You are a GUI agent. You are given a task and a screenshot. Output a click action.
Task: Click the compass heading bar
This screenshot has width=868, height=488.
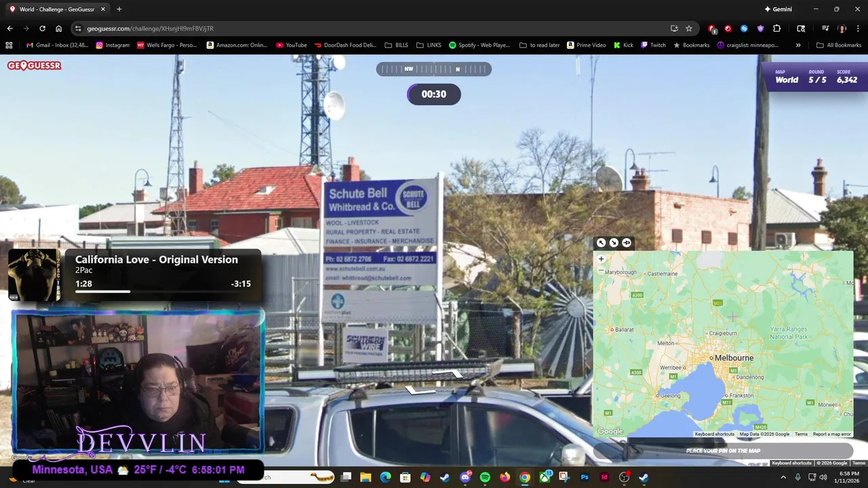434,69
